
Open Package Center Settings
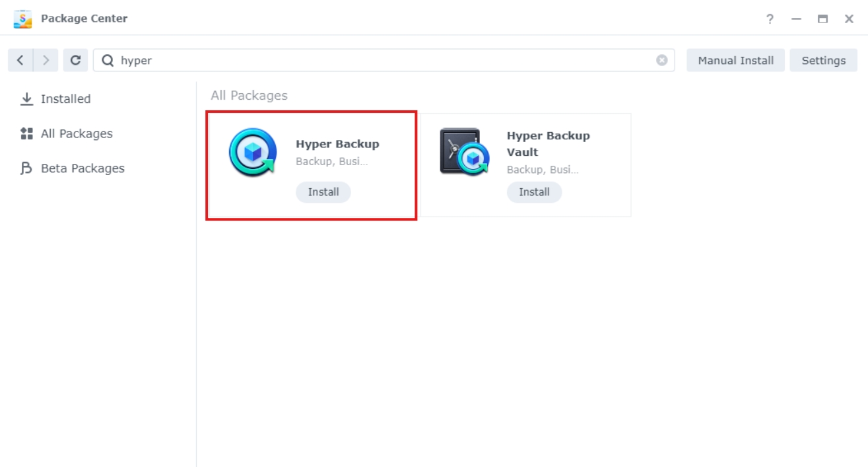(823, 60)
